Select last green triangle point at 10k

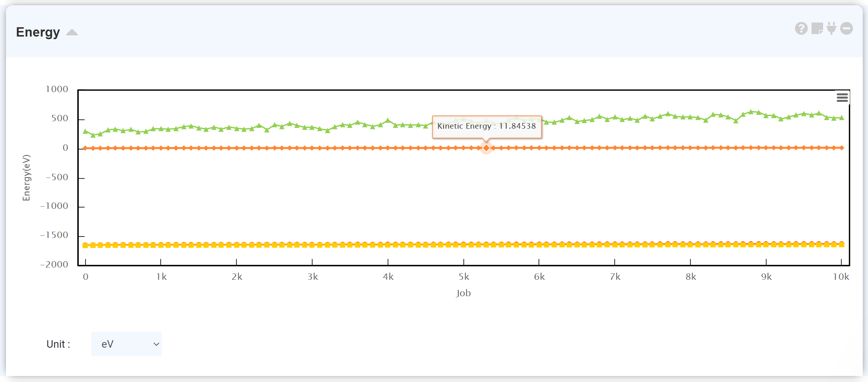[841, 118]
